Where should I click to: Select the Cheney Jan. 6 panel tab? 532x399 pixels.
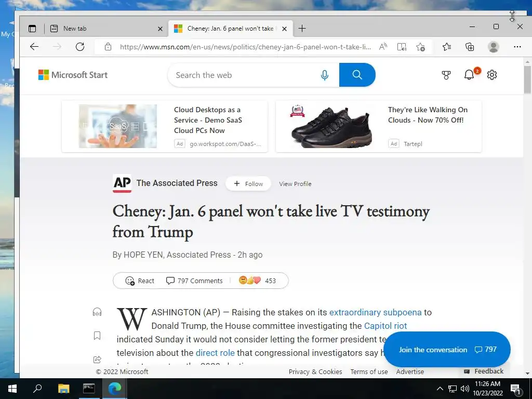coord(231,29)
